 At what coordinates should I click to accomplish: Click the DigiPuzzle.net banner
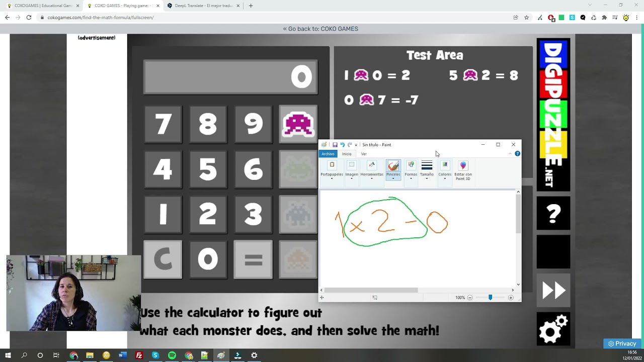[x=553, y=115]
